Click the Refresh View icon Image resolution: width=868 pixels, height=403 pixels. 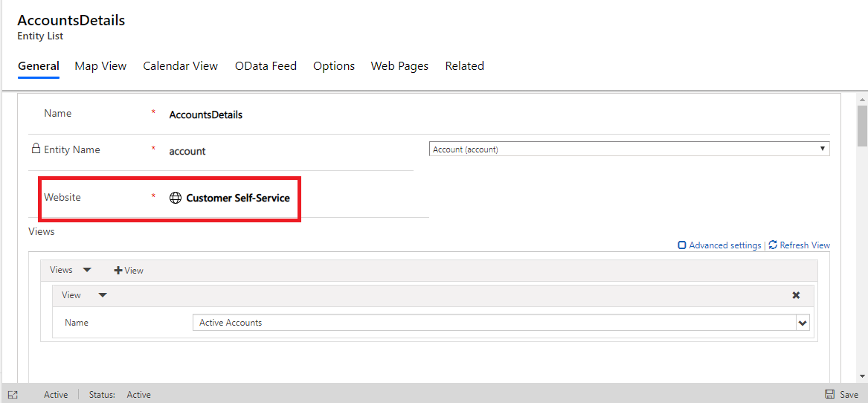coord(773,245)
